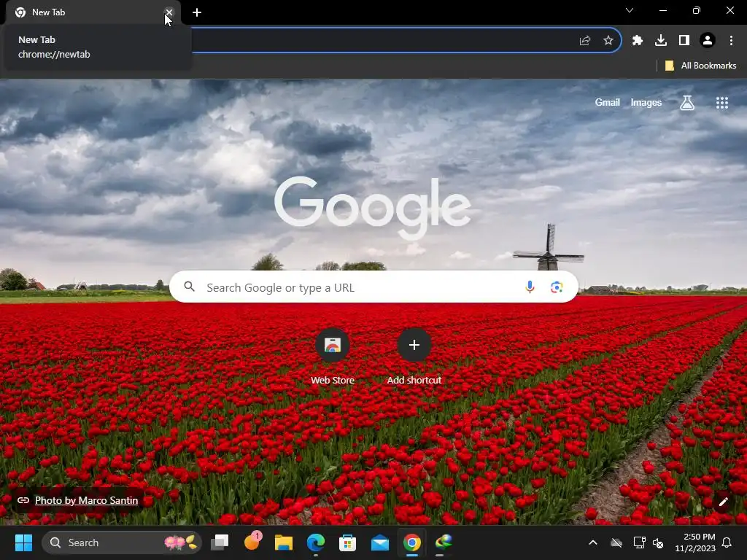Open the network icon in system tray
This screenshot has width=747, height=560.
pyautogui.click(x=639, y=542)
